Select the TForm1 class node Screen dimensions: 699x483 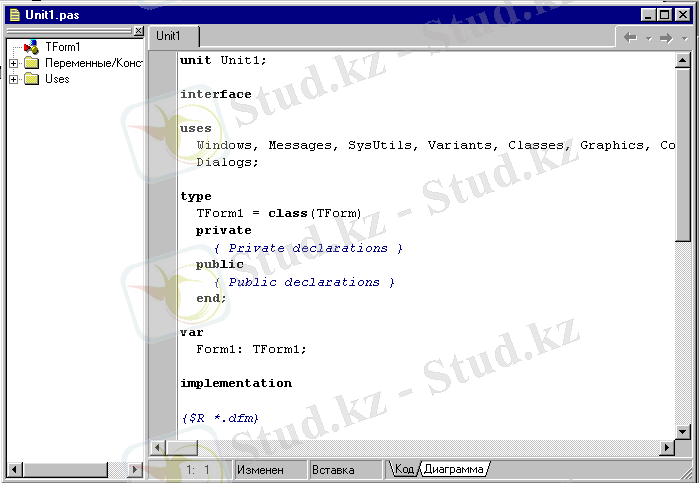62,47
